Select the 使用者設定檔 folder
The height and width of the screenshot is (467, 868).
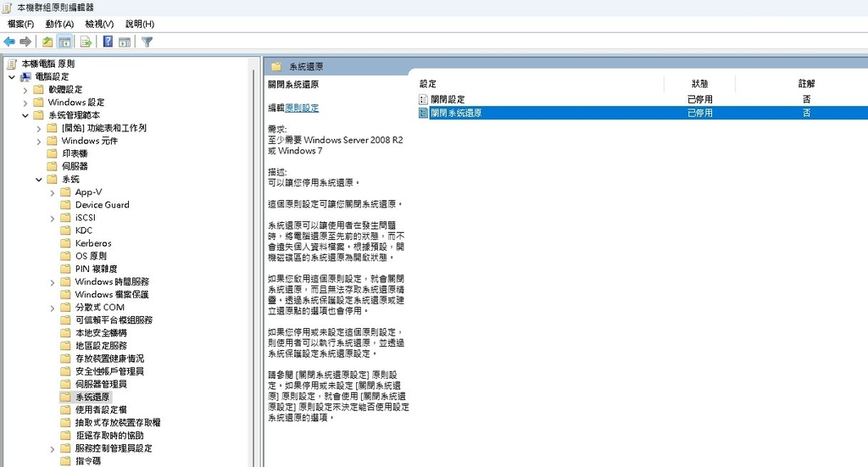point(102,409)
